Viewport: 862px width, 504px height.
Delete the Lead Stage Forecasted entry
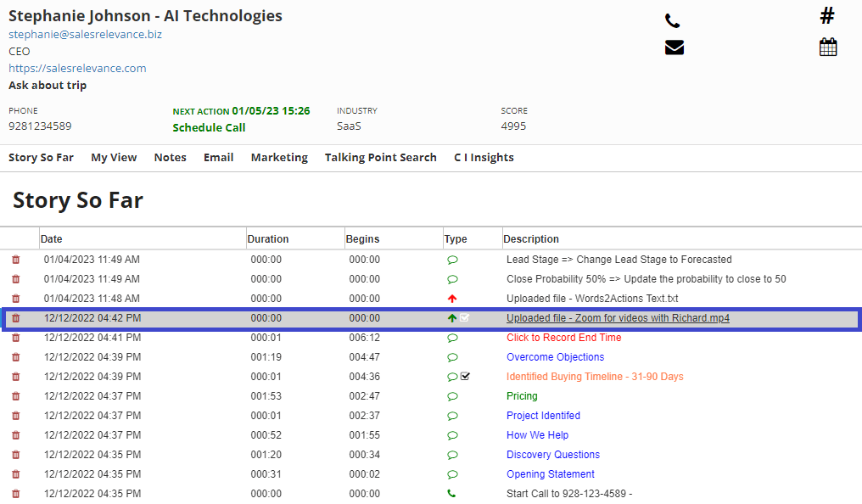pos(16,260)
